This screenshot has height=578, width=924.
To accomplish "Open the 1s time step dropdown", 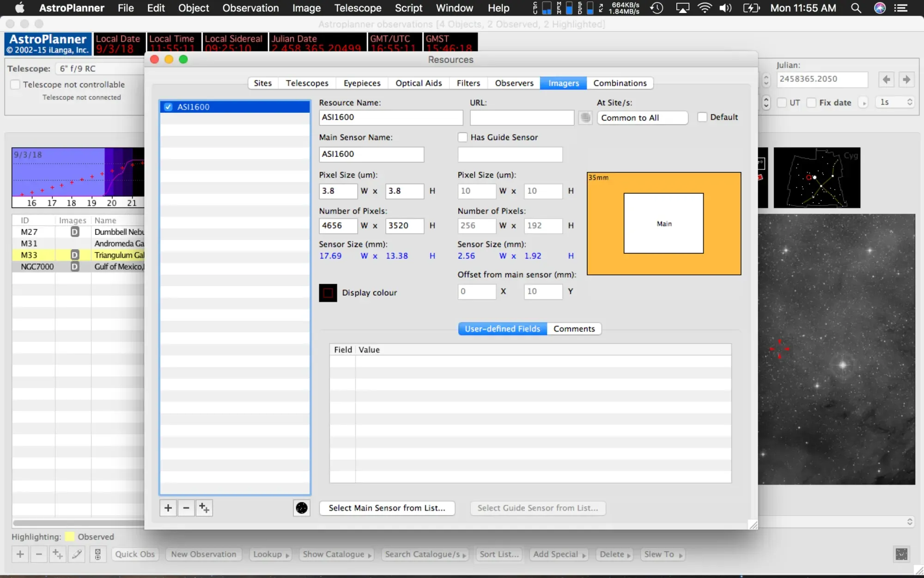I will coord(895,102).
